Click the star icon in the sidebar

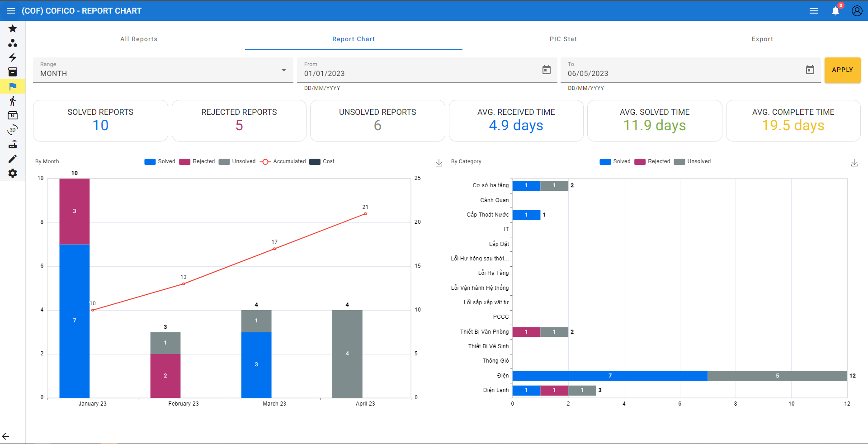coord(13,28)
